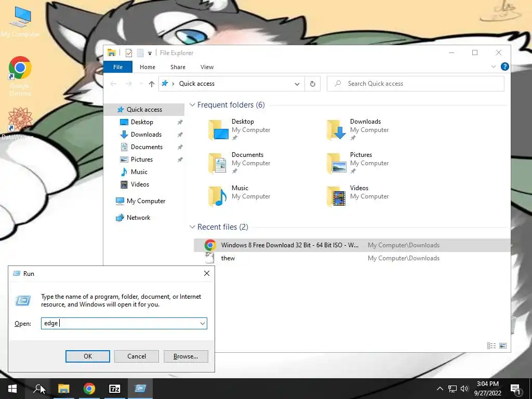Open DataWarrior desktop shortcut
532x399 pixels.
[x=19, y=124]
